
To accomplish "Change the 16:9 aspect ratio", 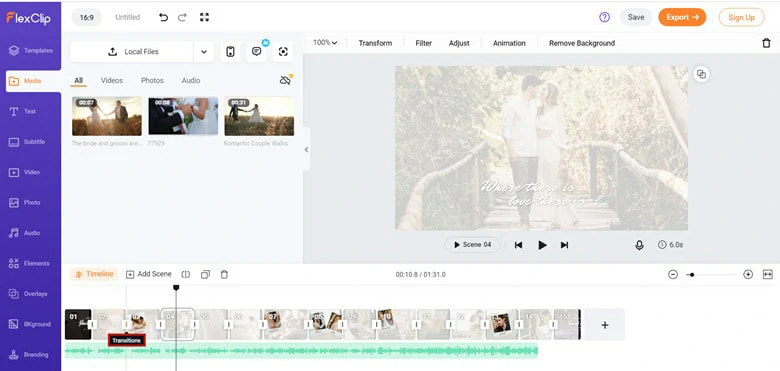I will point(87,17).
